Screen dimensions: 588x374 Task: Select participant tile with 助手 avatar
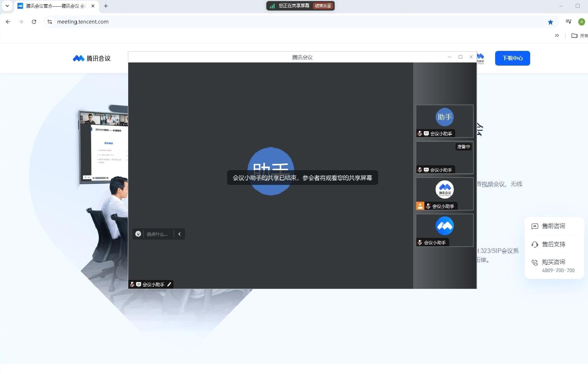444,121
